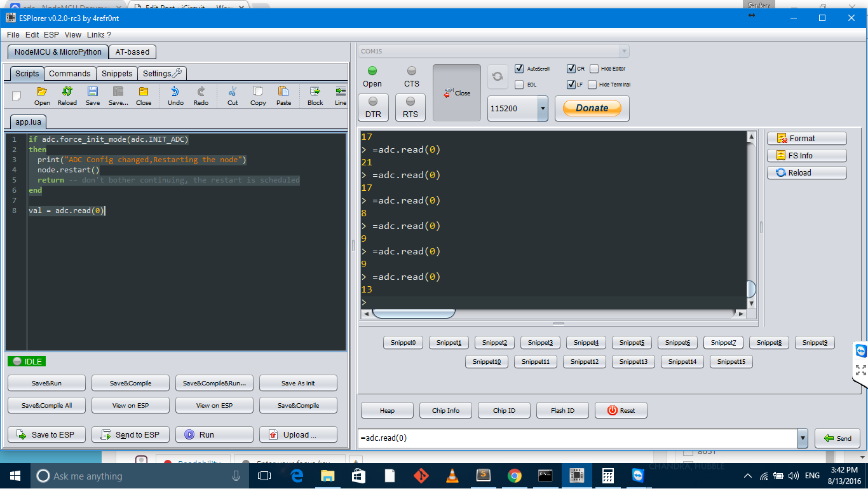Reset the ESP module

pos(621,410)
